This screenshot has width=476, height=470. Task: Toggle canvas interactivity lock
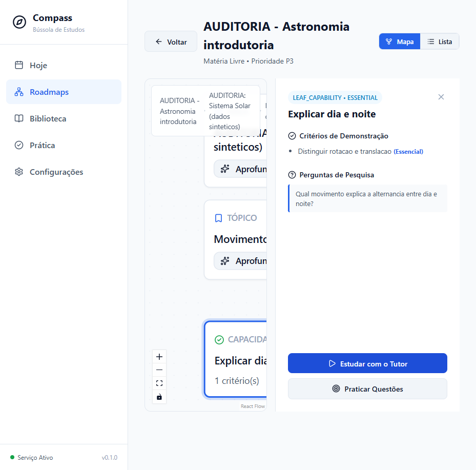pyautogui.click(x=159, y=397)
